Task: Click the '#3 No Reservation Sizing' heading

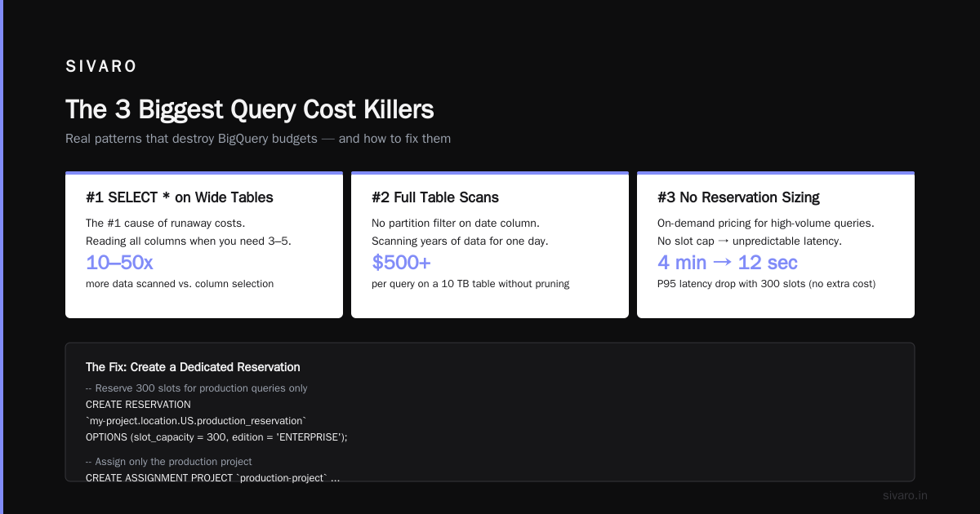Action: 738,197
